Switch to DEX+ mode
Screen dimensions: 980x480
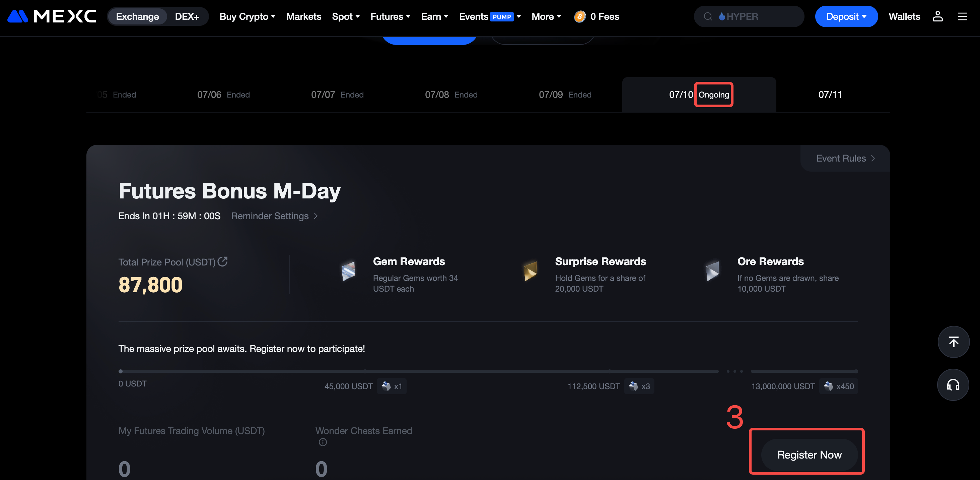point(187,16)
